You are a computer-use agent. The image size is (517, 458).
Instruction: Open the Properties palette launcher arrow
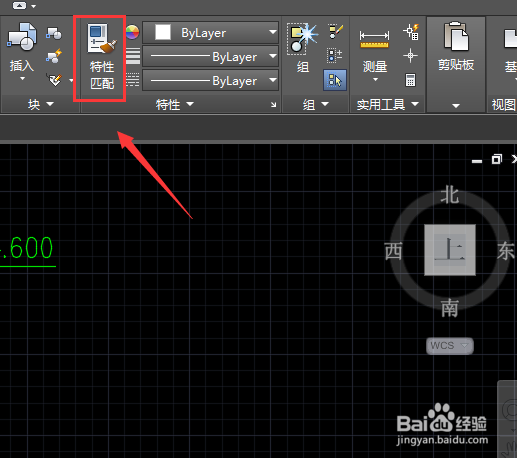point(273,105)
